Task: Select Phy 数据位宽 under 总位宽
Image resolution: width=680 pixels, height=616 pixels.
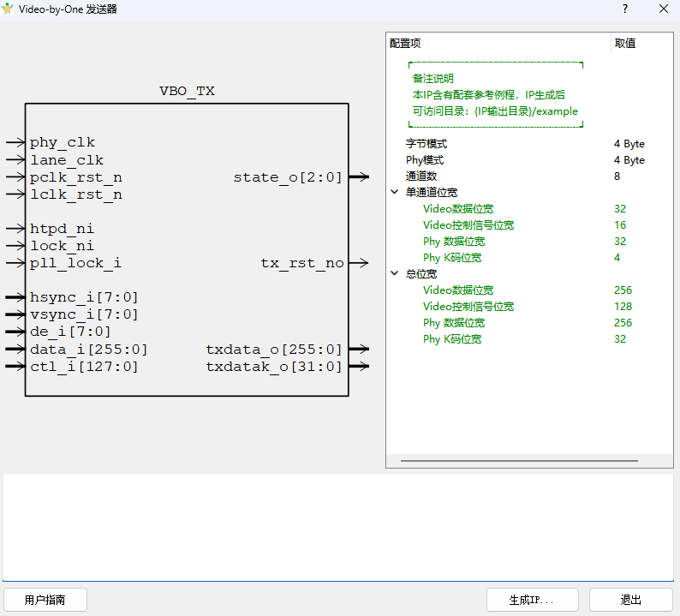Action: click(x=454, y=323)
